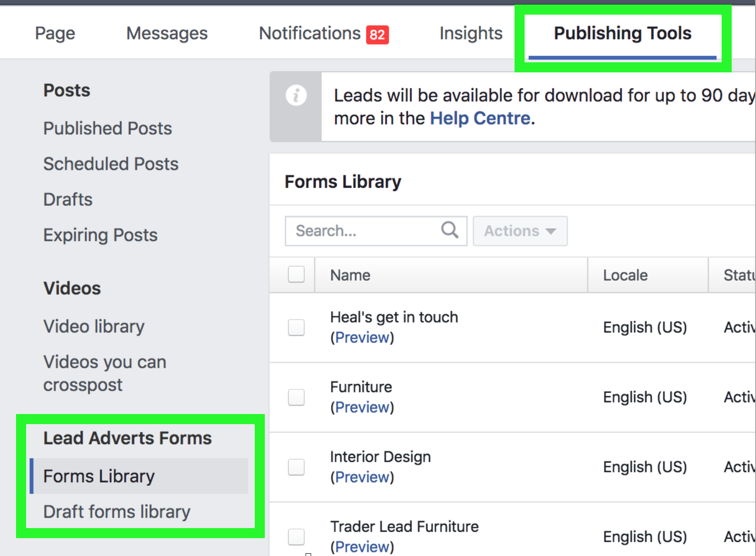Screen dimensions: 756x556
Task: Click the Videos sidebar heading
Action: tap(72, 289)
